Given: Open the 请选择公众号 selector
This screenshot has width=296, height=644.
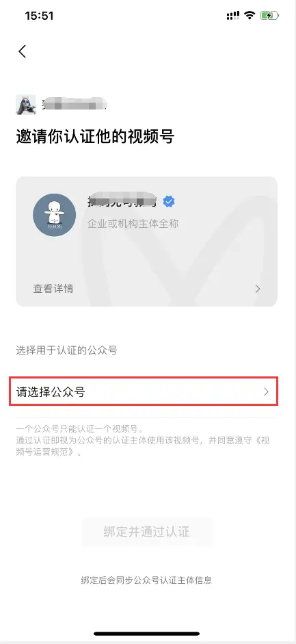Looking at the screenshot, I should click(144, 392).
